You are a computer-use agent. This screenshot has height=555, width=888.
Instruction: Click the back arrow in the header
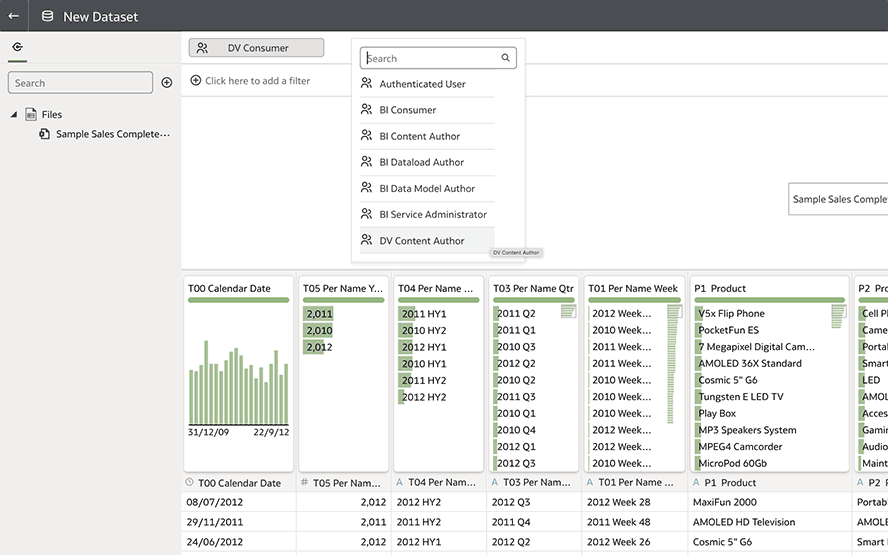(14, 16)
